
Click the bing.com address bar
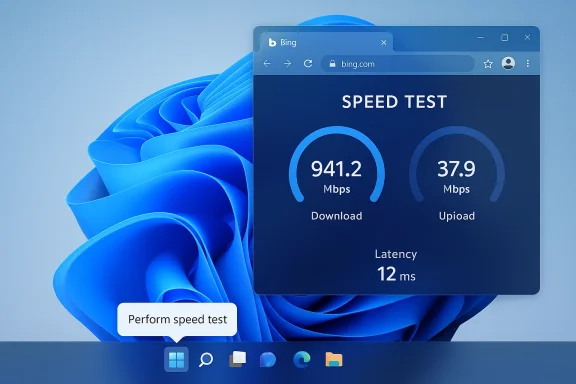398,64
